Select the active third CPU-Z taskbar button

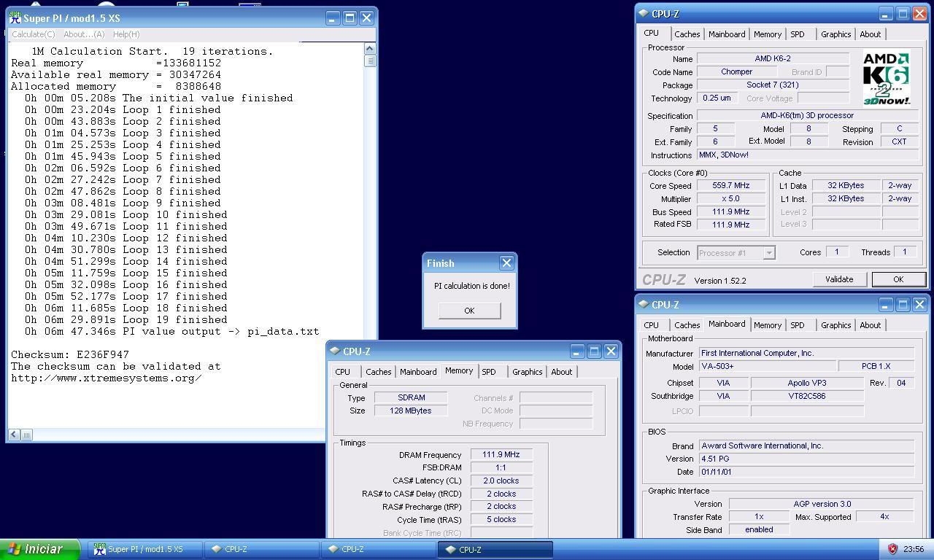pos(495,549)
